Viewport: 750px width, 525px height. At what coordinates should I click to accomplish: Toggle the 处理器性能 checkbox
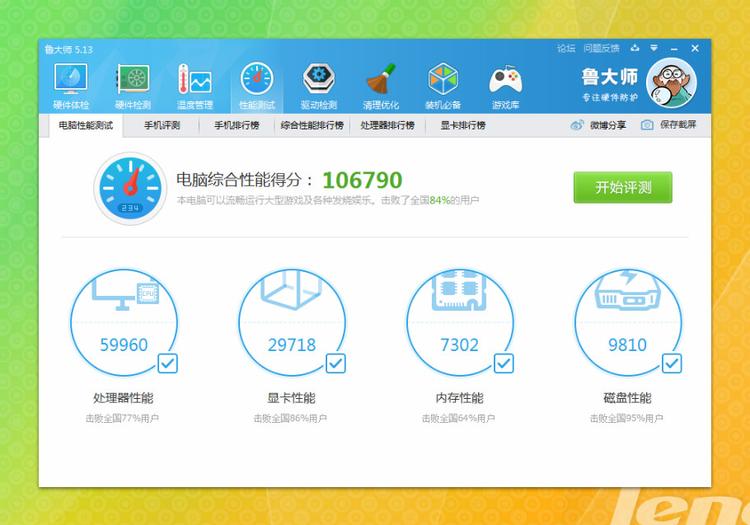pyautogui.click(x=167, y=363)
